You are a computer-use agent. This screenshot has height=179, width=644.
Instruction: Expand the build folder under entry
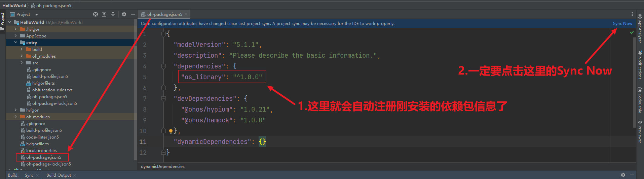(22, 49)
